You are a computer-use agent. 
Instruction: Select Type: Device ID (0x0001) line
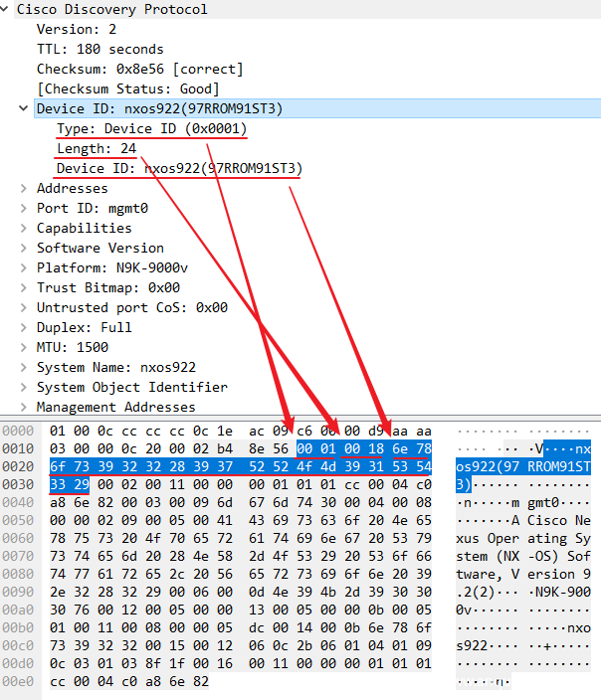point(152,128)
